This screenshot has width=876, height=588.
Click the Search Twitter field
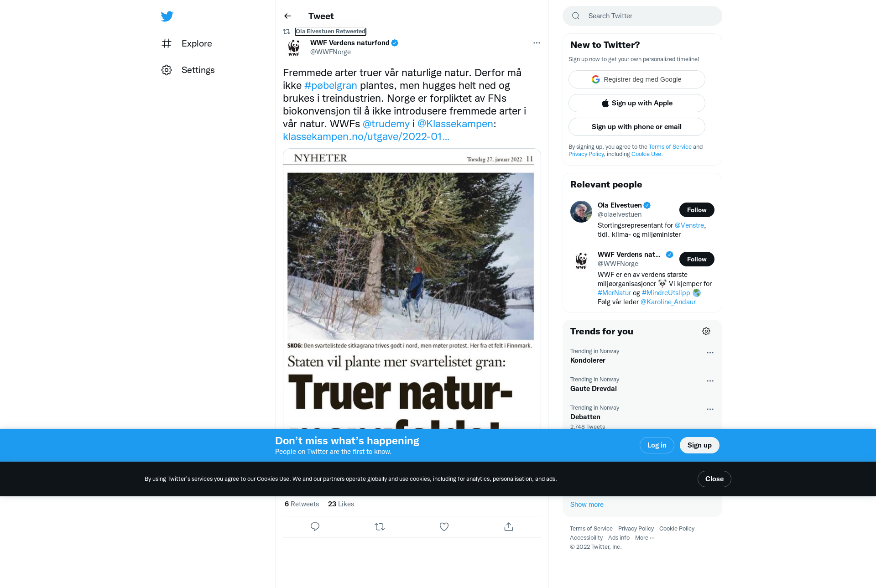[x=642, y=16]
